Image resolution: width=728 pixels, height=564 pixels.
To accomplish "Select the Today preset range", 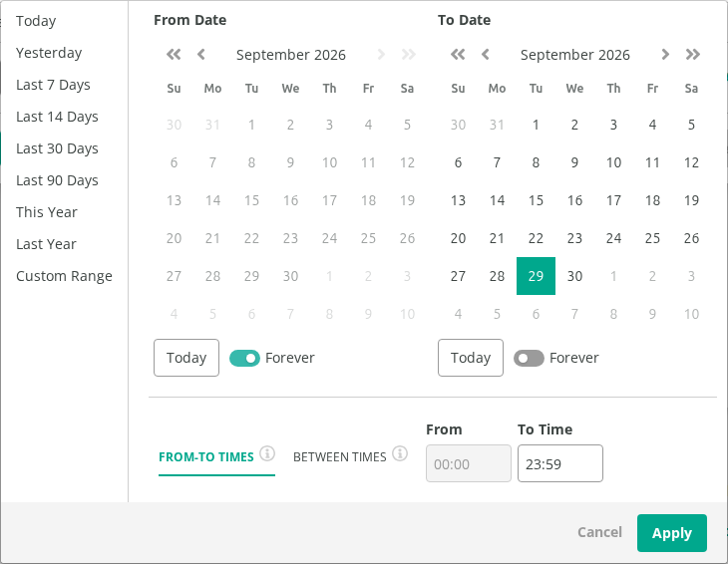I will click(36, 21).
